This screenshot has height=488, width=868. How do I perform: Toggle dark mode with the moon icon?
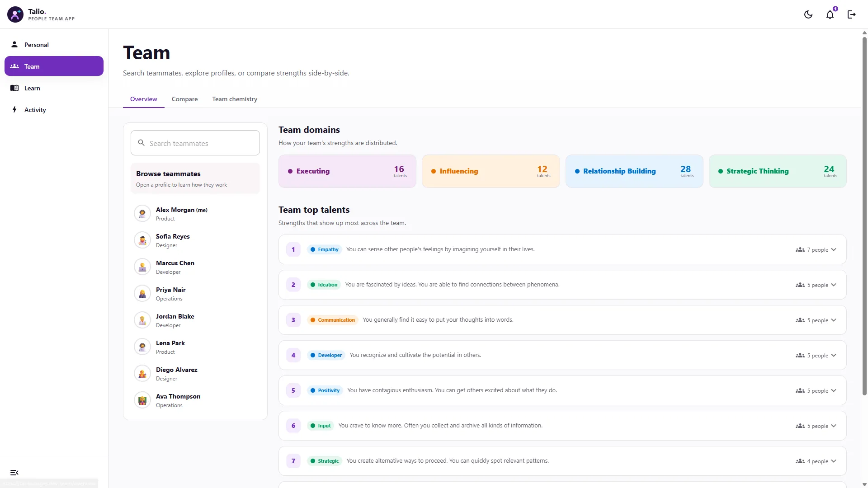click(808, 14)
